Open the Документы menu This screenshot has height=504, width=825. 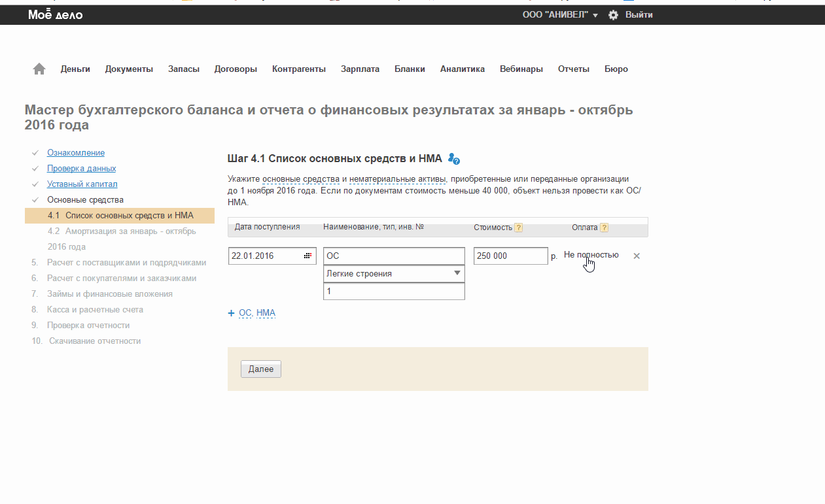[x=129, y=69]
